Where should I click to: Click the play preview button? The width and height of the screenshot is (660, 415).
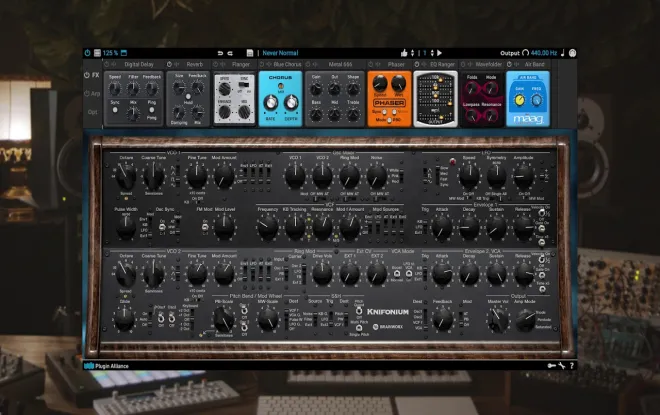click(x=439, y=53)
